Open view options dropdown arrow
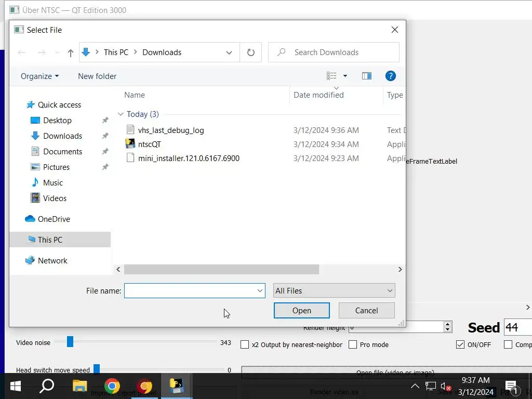Viewport: 532px width, 399px height. [x=345, y=76]
